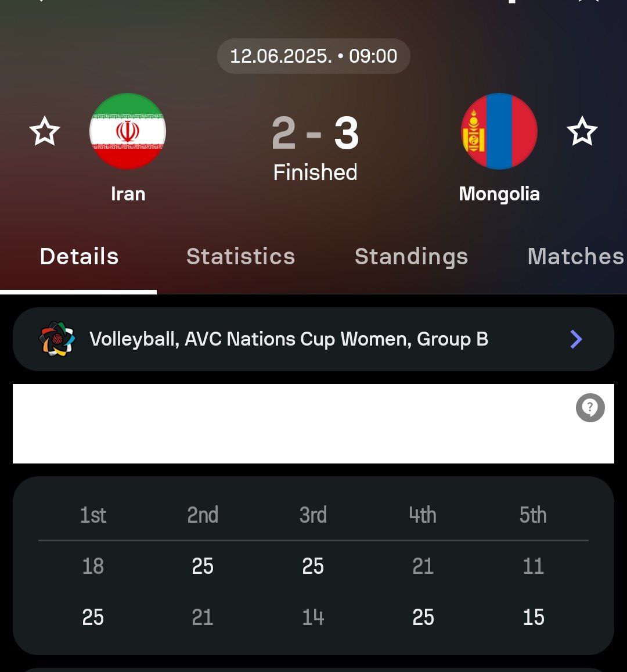
Task: Expand tournament row with the blue chevron
Action: [x=575, y=339]
